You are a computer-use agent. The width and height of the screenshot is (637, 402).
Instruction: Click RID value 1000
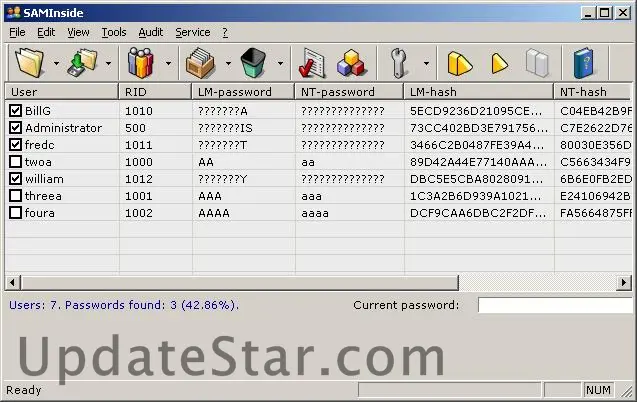click(x=139, y=162)
